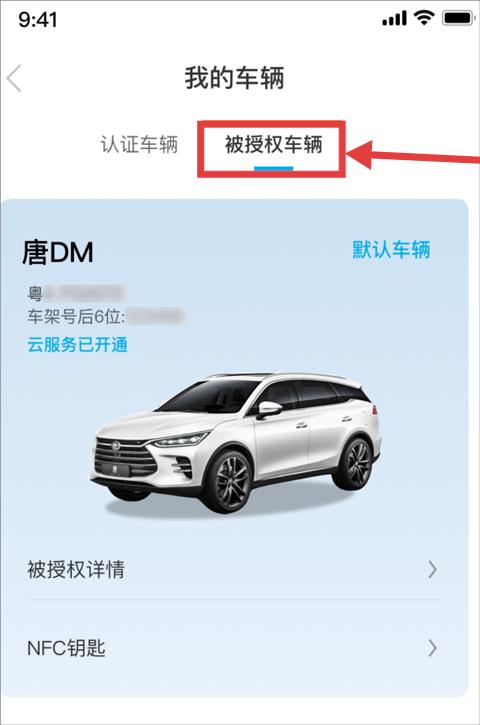The width and height of the screenshot is (480, 725).
Task: Click the red annotation arrow head
Action: (360, 154)
